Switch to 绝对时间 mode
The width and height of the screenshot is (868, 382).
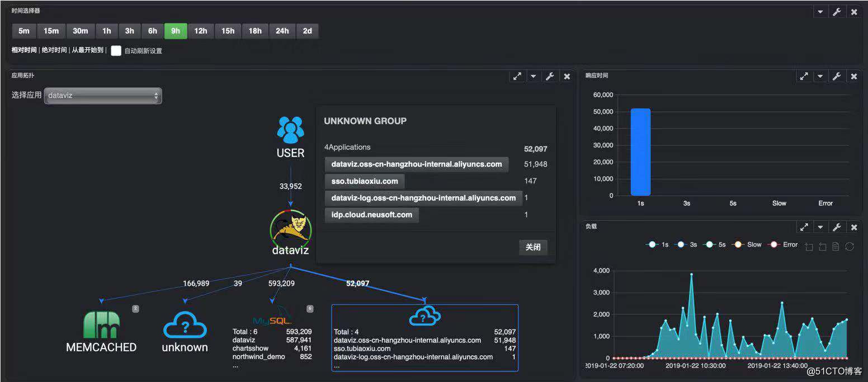(x=54, y=50)
